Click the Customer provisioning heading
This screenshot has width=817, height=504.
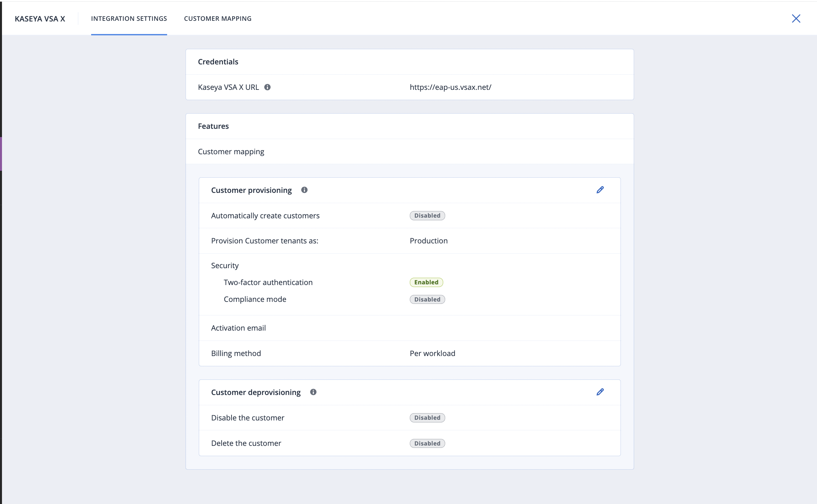tap(251, 190)
